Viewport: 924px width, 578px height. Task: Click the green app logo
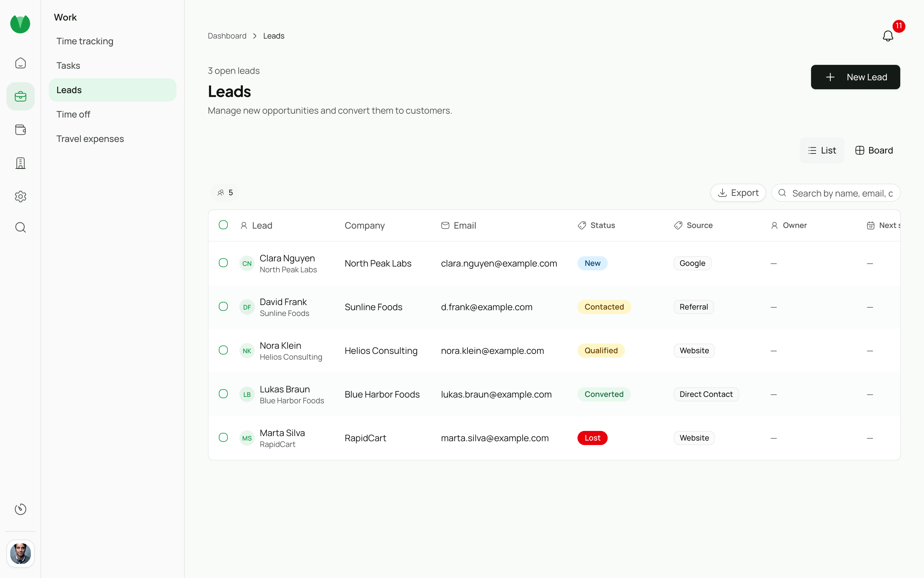tap(20, 24)
